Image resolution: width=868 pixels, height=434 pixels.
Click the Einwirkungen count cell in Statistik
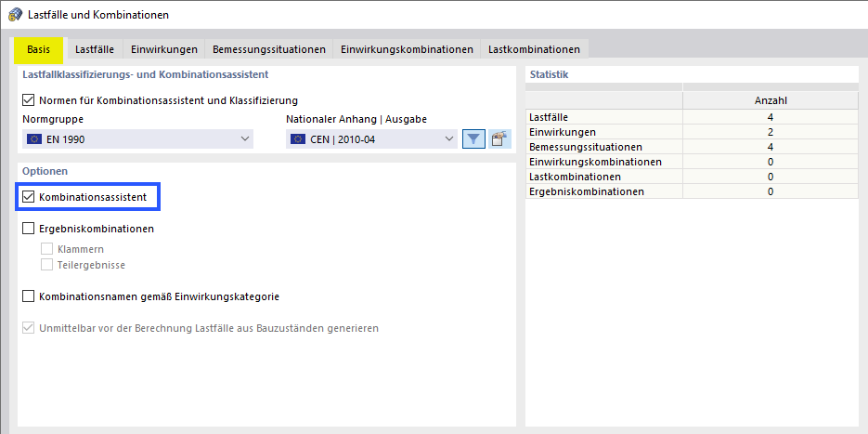(771, 132)
